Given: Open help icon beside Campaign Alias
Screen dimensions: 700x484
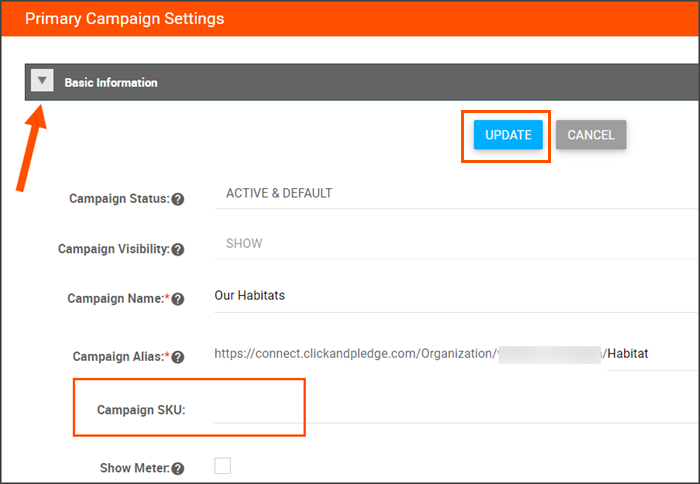Looking at the screenshot, I should click(x=178, y=356).
